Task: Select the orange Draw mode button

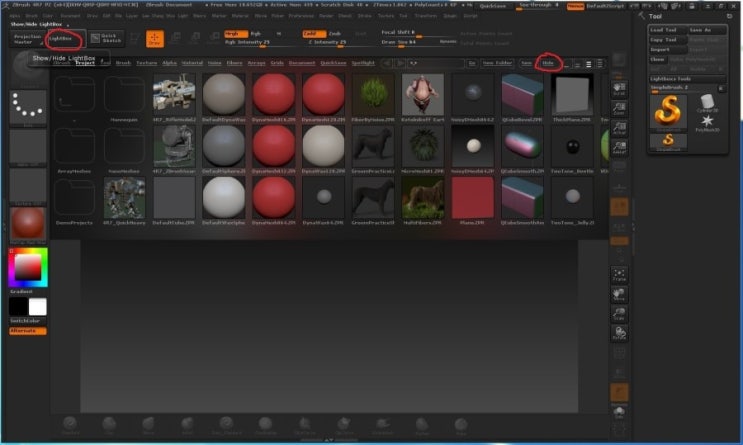Action: pyautogui.click(x=154, y=39)
